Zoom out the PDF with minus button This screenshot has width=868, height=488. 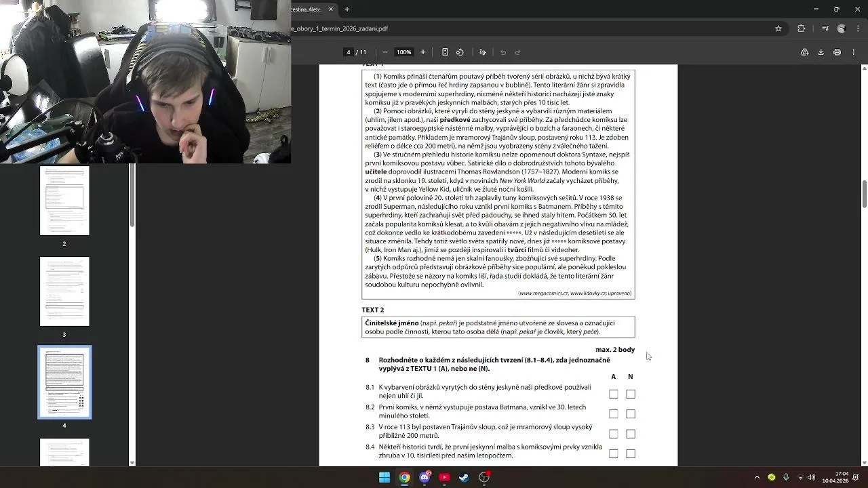click(385, 52)
